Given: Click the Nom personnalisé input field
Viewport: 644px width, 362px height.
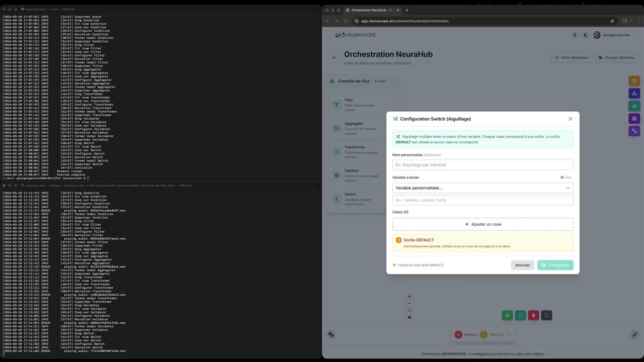Looking at the screenshot, I should (x=482, y=165).
